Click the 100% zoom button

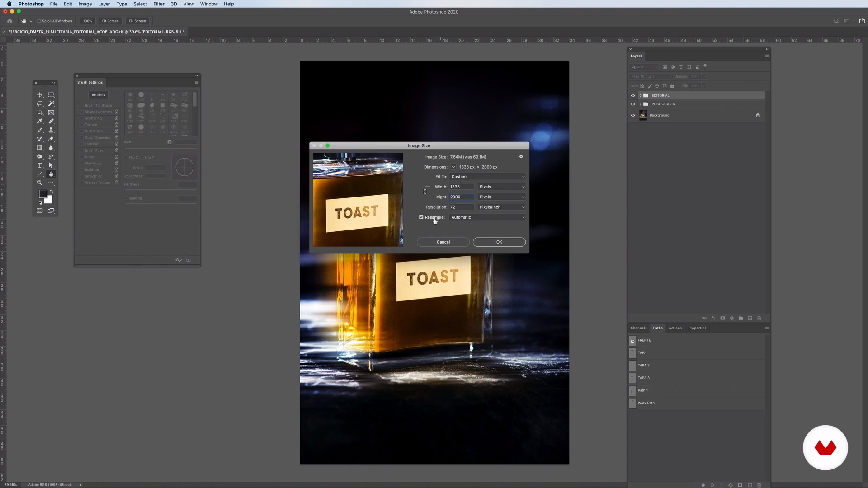(88, 21)
